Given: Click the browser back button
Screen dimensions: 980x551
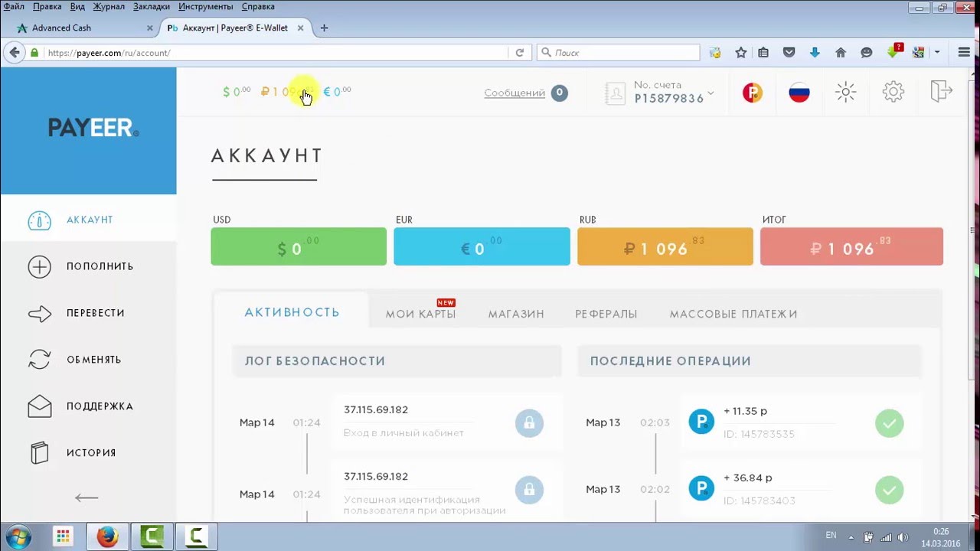Looking at the screenshot, I should pyautogui.click(x=15, y=52).
